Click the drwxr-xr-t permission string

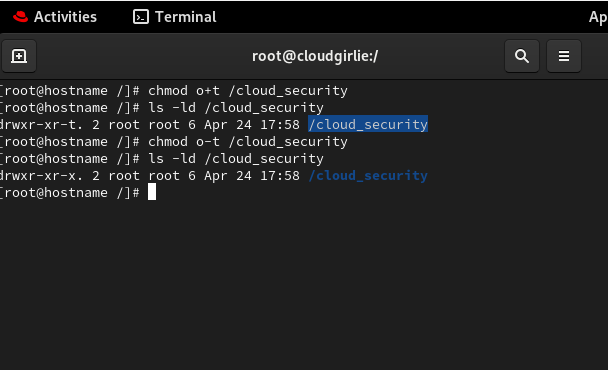41,124
